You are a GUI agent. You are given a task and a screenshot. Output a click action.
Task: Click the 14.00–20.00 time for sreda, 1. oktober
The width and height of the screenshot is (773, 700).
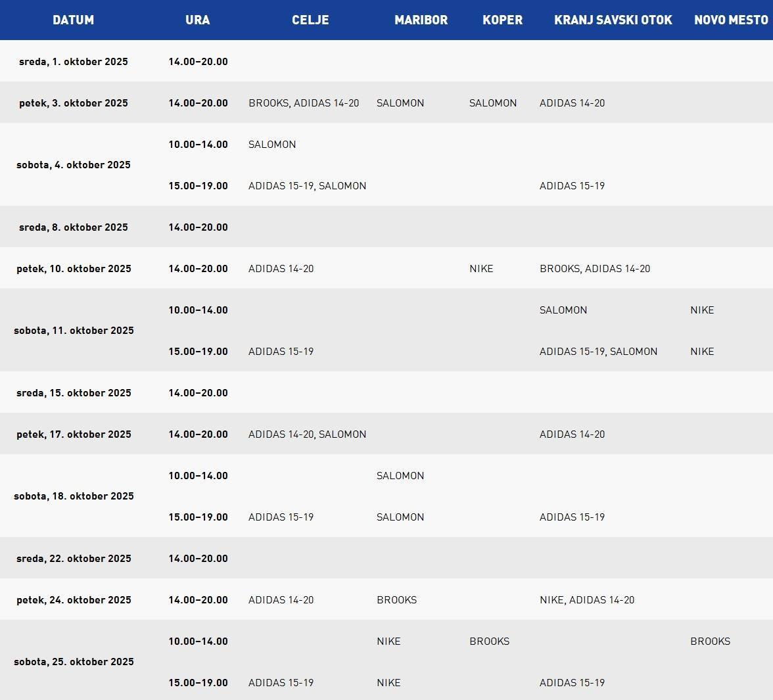[x=199, y=62]
